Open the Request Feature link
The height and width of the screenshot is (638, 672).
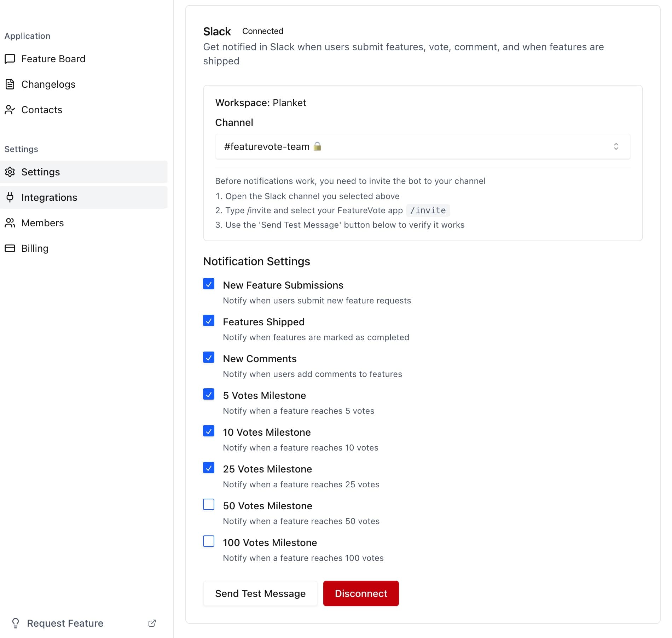pyautogui.click(x=84, y=623)
